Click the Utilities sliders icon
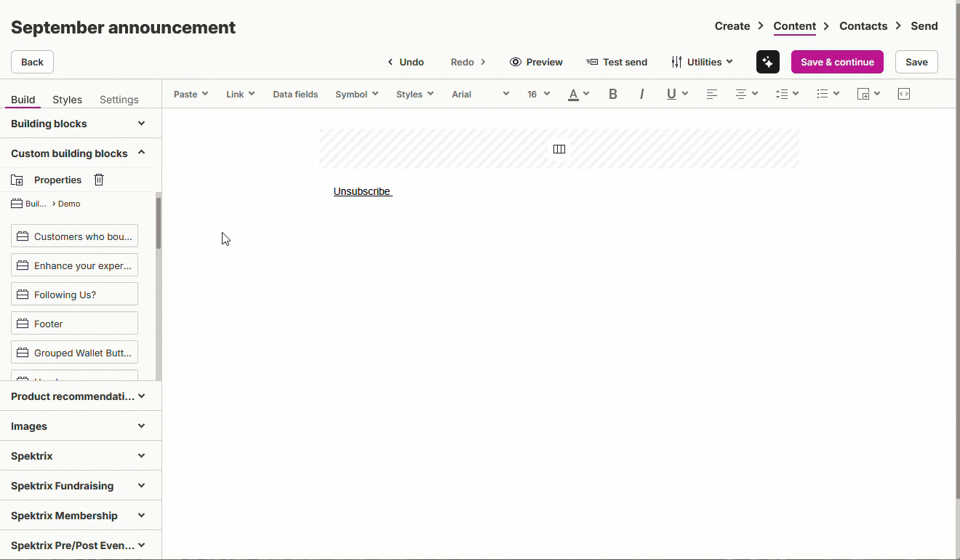Image resolution: width=960 pixels, height=560 pixels. click(676, 62)
